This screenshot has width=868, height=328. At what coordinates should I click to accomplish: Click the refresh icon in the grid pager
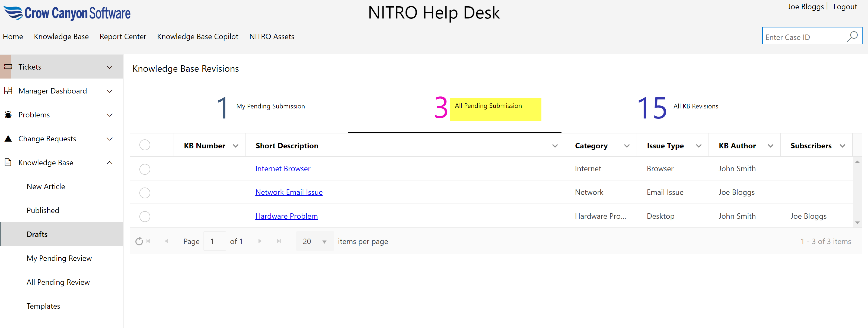(x=139, y=241)
